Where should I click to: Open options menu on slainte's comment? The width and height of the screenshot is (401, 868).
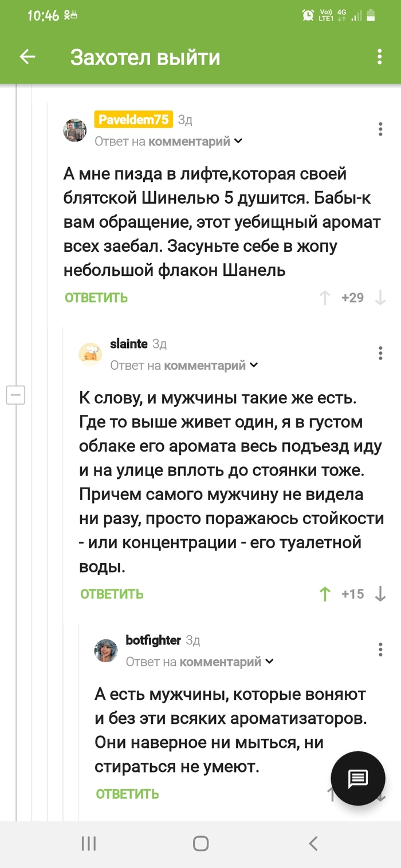click(380, 353)
